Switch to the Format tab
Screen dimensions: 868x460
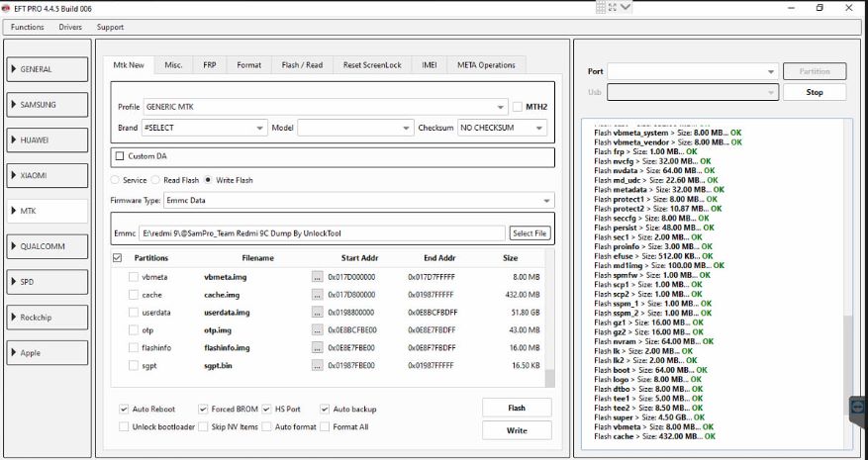(x=249, y=64)
